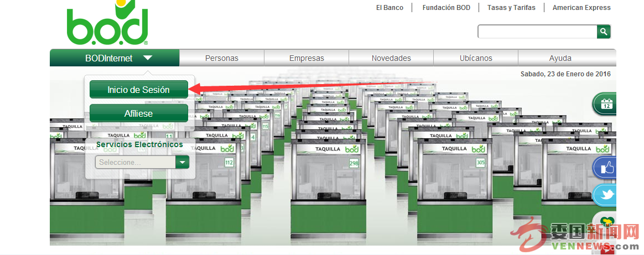Select the BODInternet tab
The image size is (644, 255).
[x=115, y=58]
